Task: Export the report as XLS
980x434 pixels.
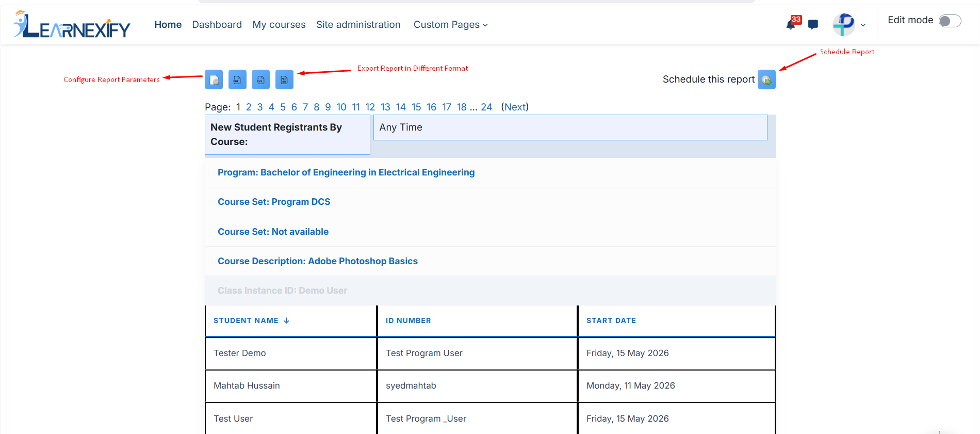Action: point(260,79)
